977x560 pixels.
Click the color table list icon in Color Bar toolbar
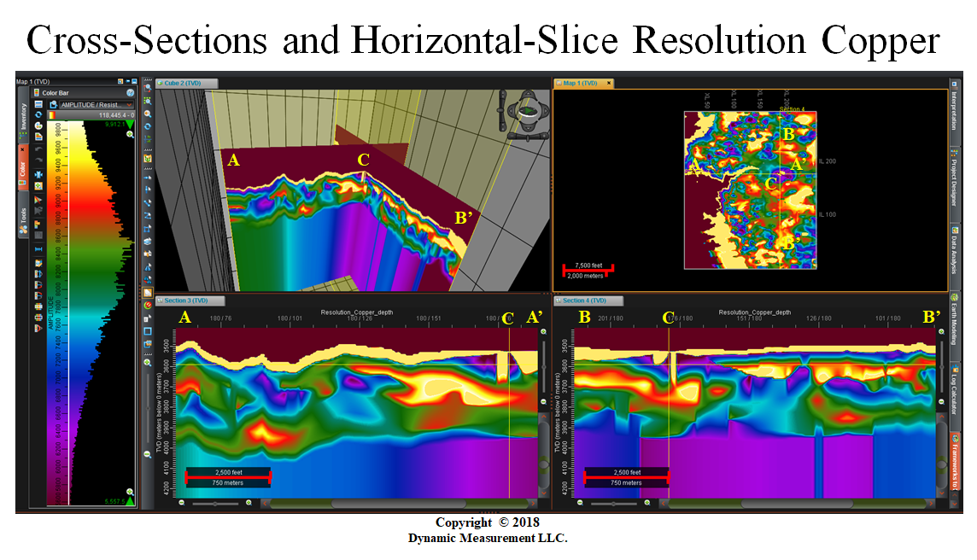click(38, 104)
